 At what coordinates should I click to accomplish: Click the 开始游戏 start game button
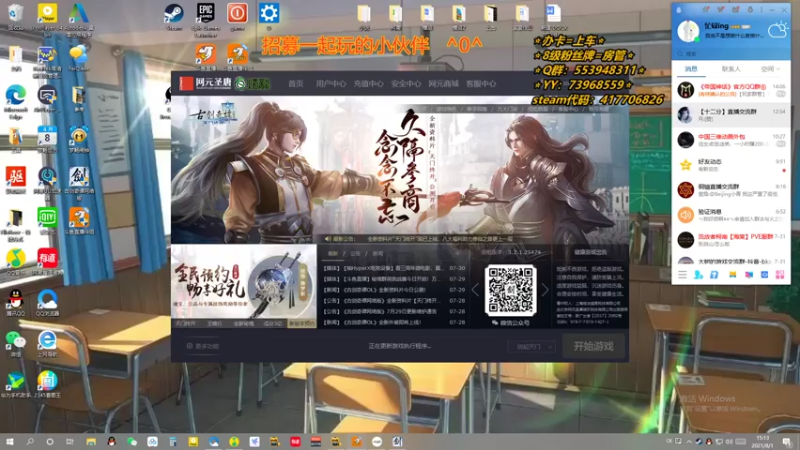coord(593,346)
